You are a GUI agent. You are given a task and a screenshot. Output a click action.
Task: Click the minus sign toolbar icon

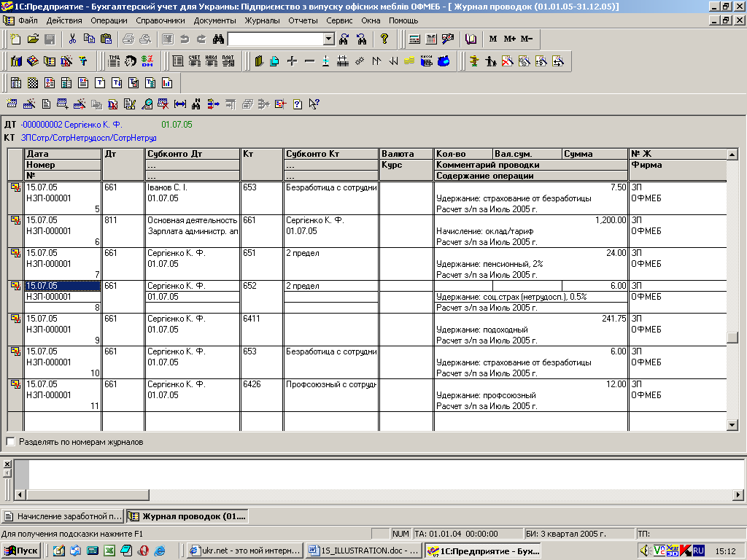[x=309, y=61]
